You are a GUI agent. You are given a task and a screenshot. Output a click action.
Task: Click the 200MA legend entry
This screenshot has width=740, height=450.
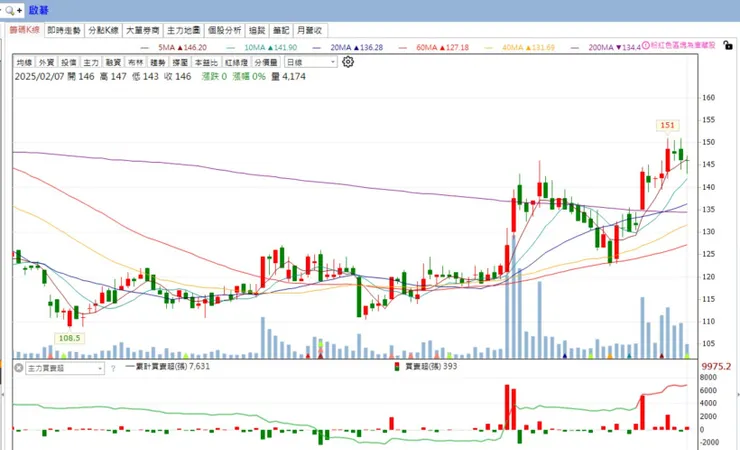pyautogui.click(x=605, y=48)
